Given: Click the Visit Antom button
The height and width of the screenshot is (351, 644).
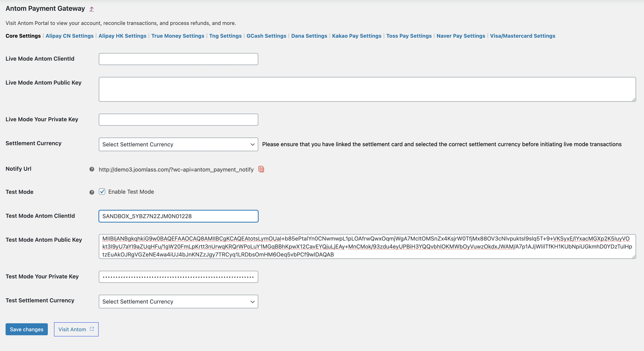Looking at the screenshot, I should tap(72, 329).
